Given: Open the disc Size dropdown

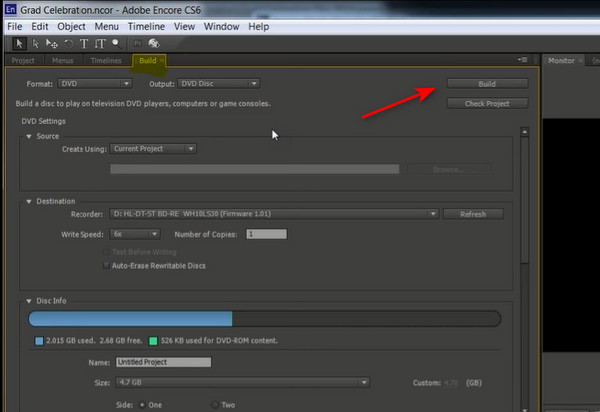Looking at the screenshot, I should (x=243, y=382).
